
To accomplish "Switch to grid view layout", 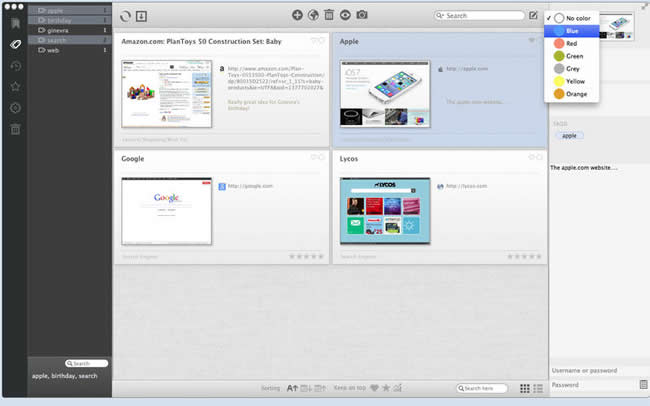I will point(526,388).
